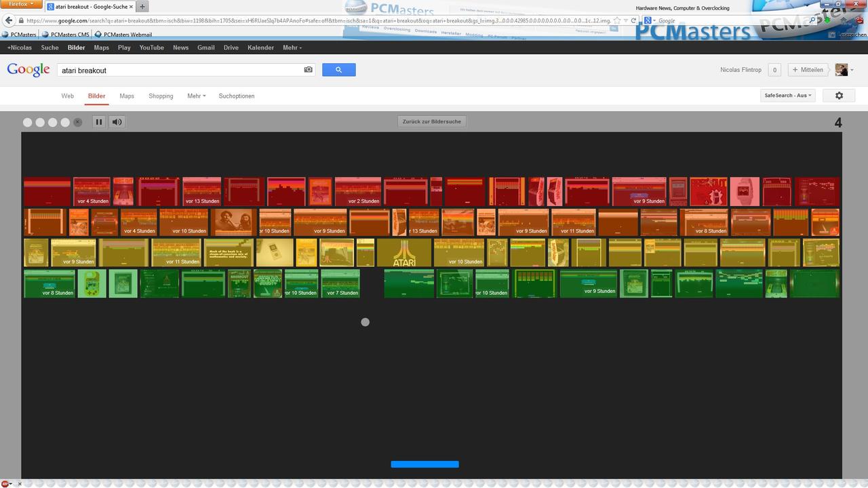
Task: Open YouTube in the black Google bar
Action: 152,47
